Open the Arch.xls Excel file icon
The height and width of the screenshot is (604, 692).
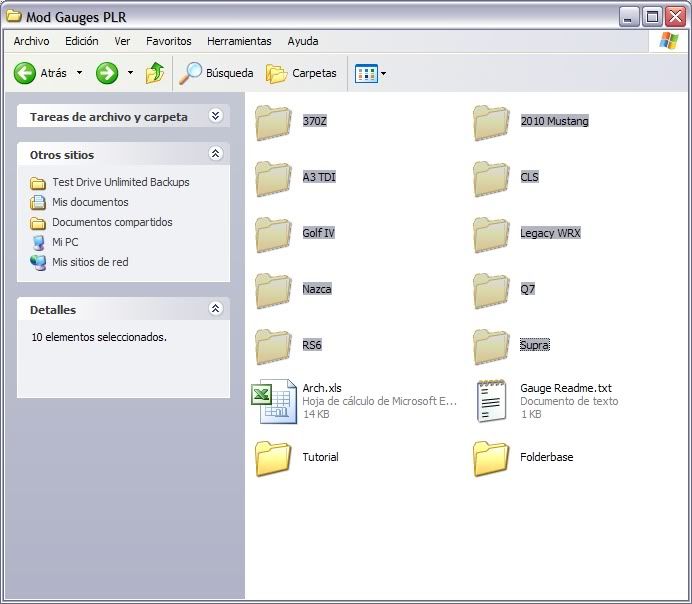click(273, 402)
